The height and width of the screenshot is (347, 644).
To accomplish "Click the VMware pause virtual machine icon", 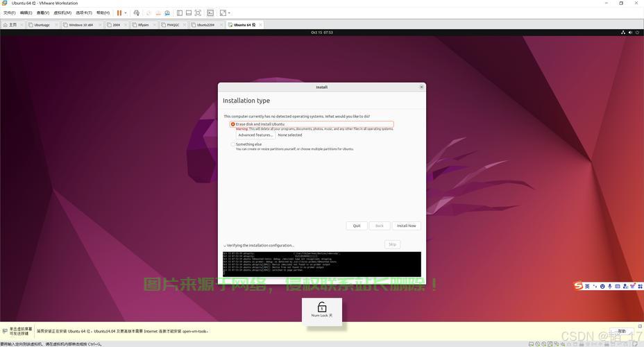I will pos(119,12).
